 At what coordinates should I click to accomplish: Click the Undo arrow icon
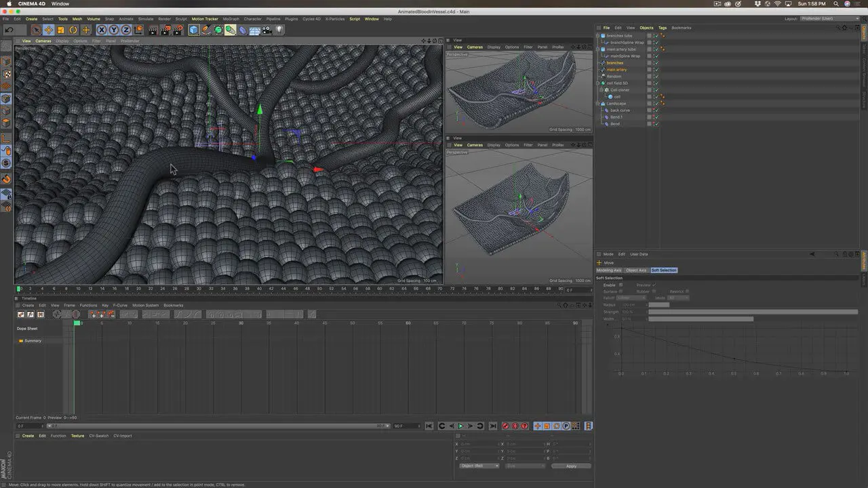pyautogui.click(x=9, y=30)
